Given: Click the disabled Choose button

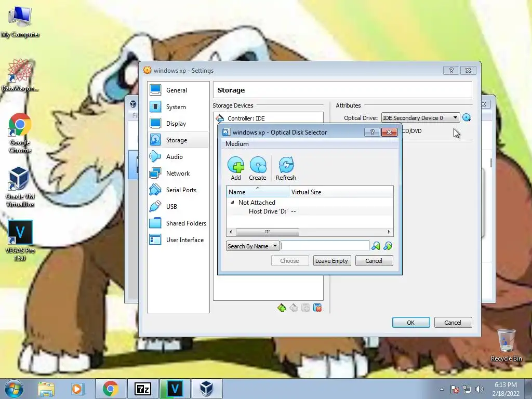Looking at the screenshot, I should click(x=290, y=261).
